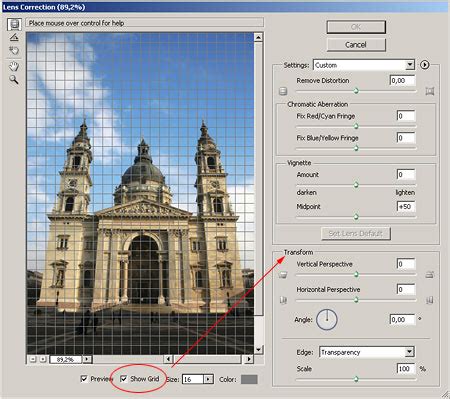The image size is (450, 399).
Task: Click the Vertical Perspective slider handle
Action: [x=356, y=274]
